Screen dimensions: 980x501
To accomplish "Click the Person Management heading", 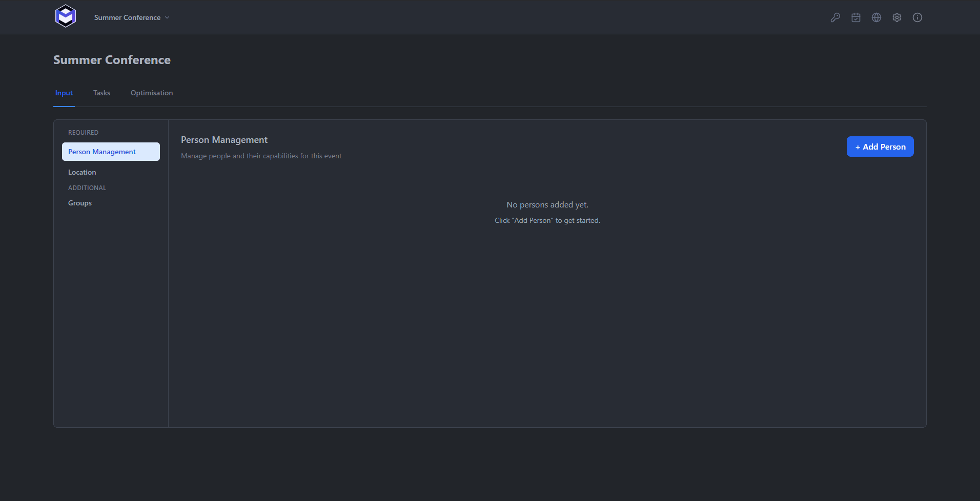I will 224,140.
